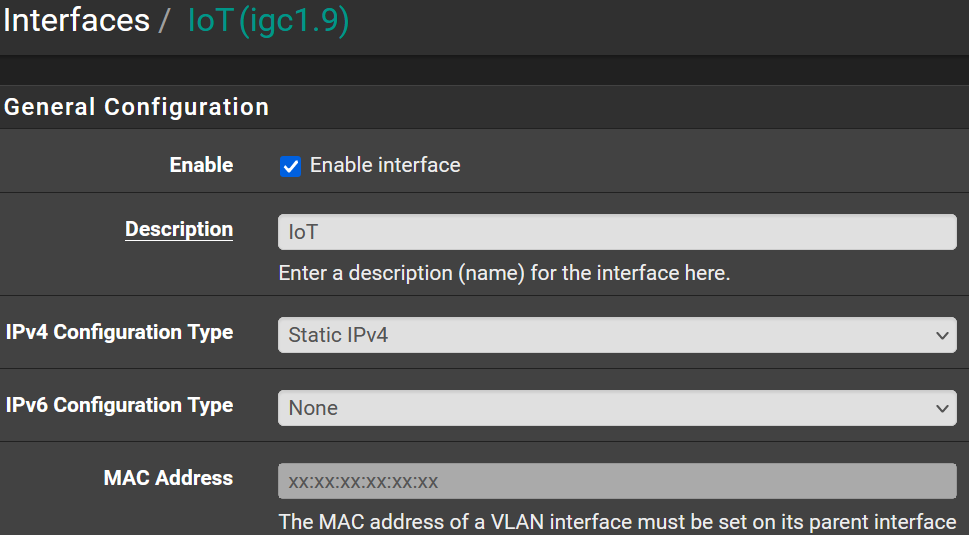This screenshot has width=969, height=535.
Task: Click the chevron arrow on IPv6 None select
Action: [x=942, y=408]
